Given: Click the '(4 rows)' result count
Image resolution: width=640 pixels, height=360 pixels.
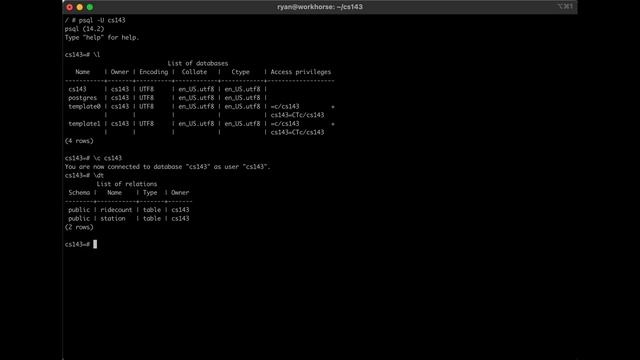Looking at the screenshot, I should (x=79, y=141).
